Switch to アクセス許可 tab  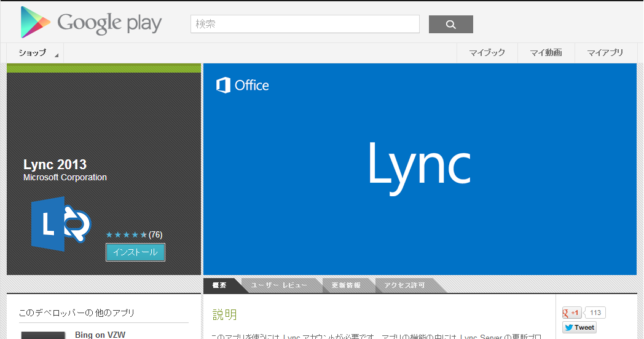404,285
